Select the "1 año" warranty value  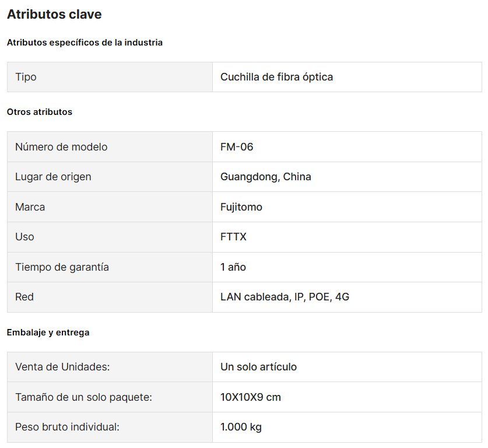[x=233, y=267]
